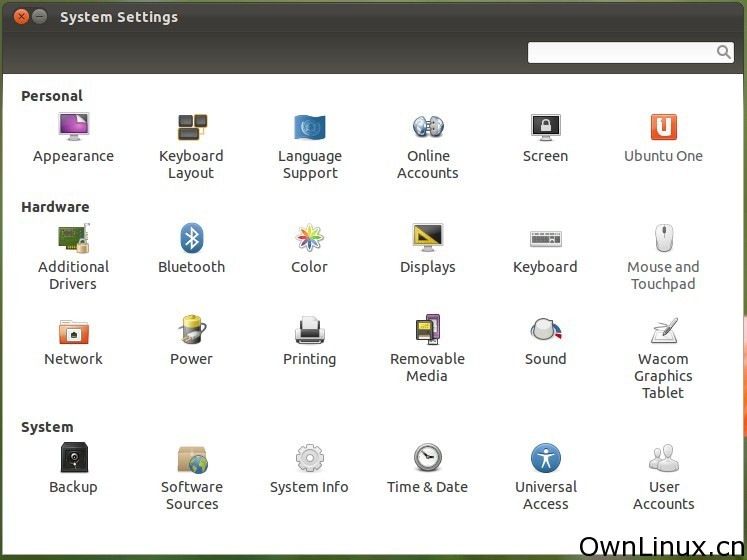The height and width of the screenshot is (560, 747).
Task: Open Wacom Graphics Tablet settings
Action: (663, 331)
